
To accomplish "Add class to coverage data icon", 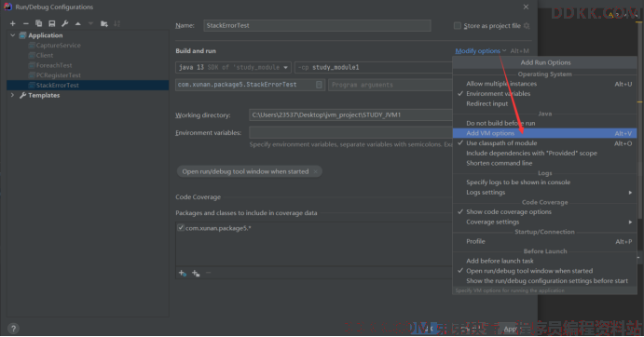I will (x=183, y=273).
